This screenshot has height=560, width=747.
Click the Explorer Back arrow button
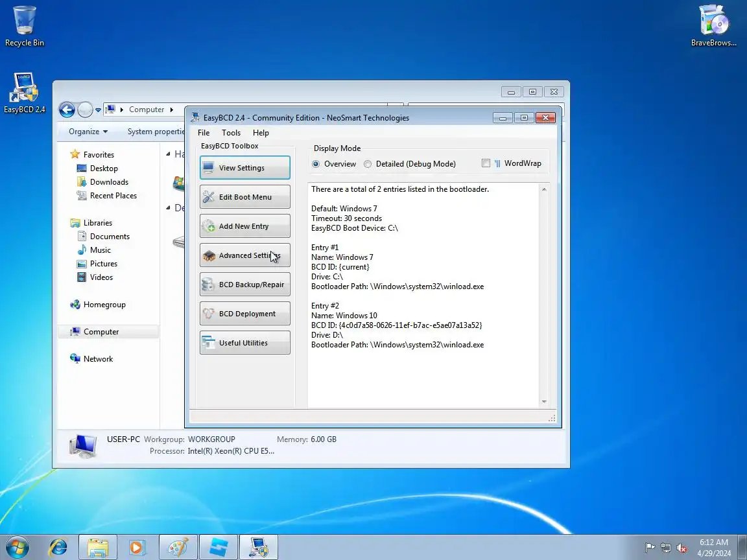tap(67, 110)
